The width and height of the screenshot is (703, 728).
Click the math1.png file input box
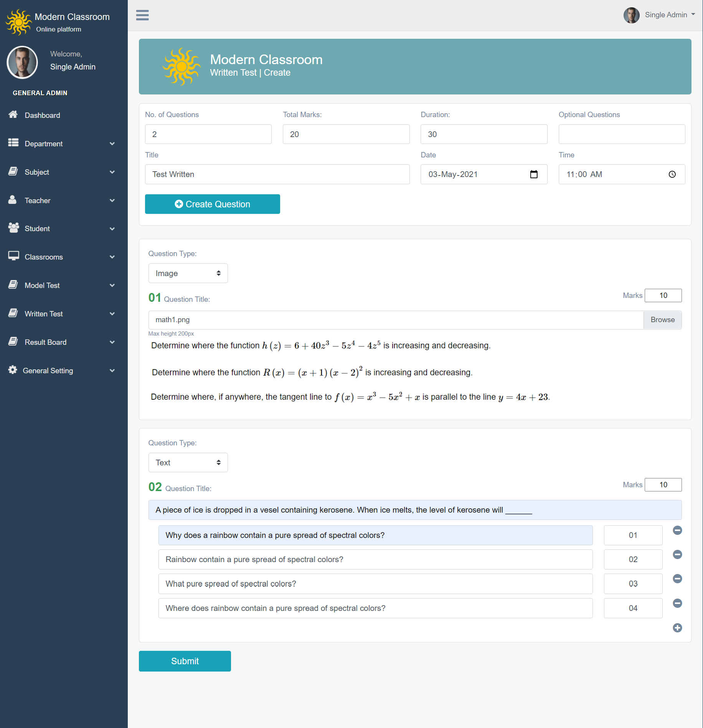(396, 320)
